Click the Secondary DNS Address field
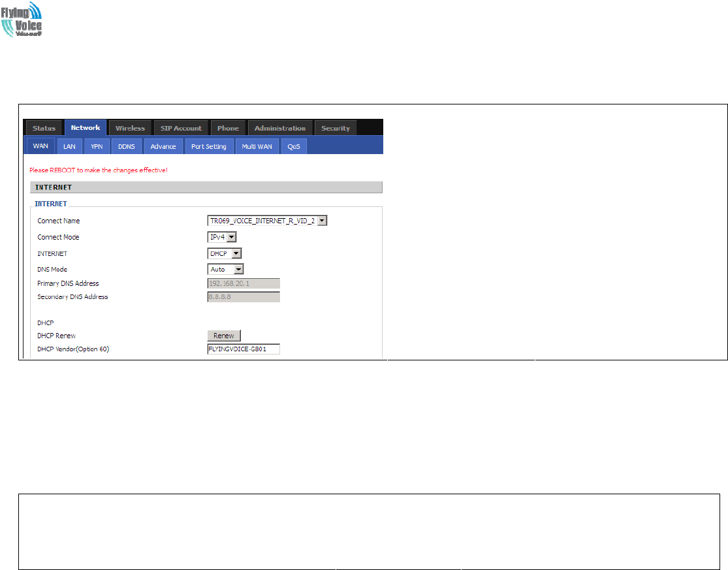The width and height of the screenshot is (728, 570). [x=244, y=296]
